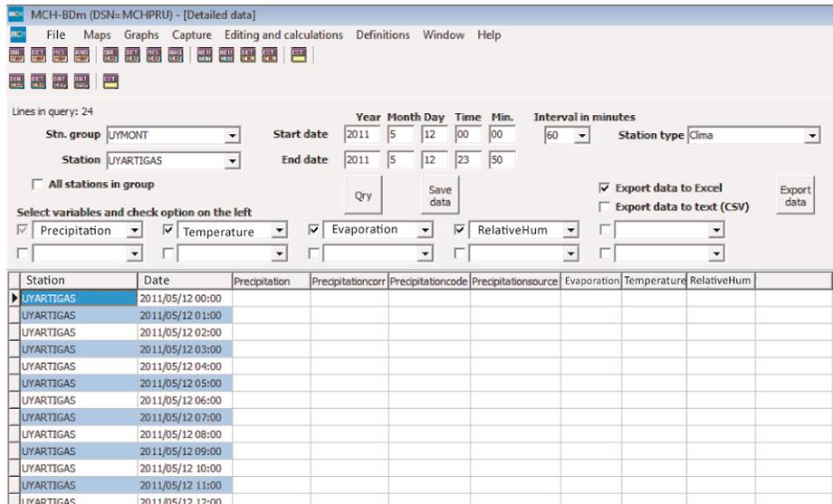The height and width of the screenshot is (504, 833).
Task: Open the Graphs menu
Action: tap(141, 34)
